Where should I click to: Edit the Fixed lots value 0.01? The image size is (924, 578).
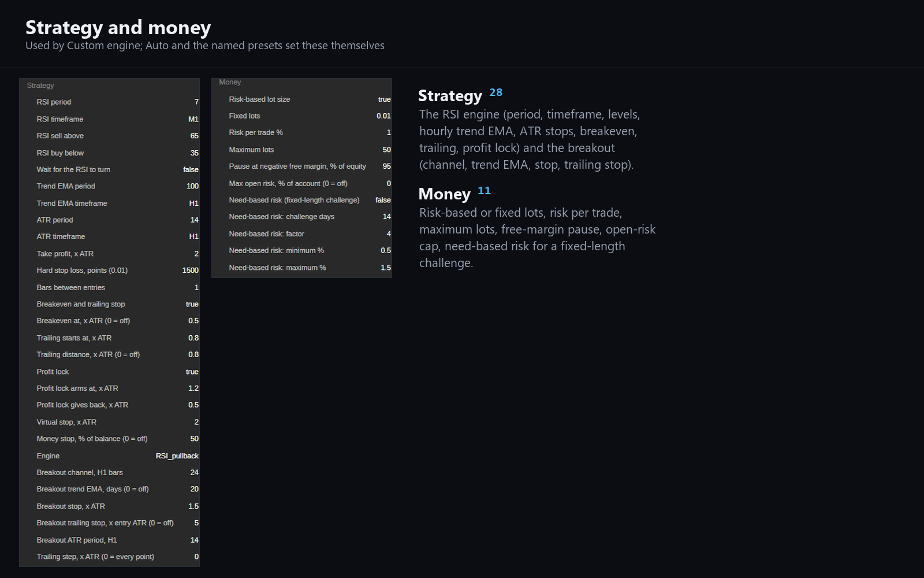click(383, 116)
